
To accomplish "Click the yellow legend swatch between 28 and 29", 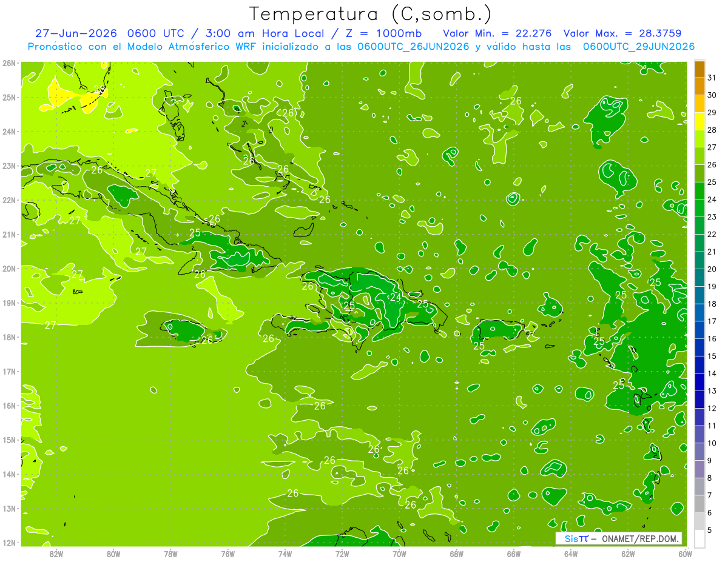I will [x=699, y=121].
